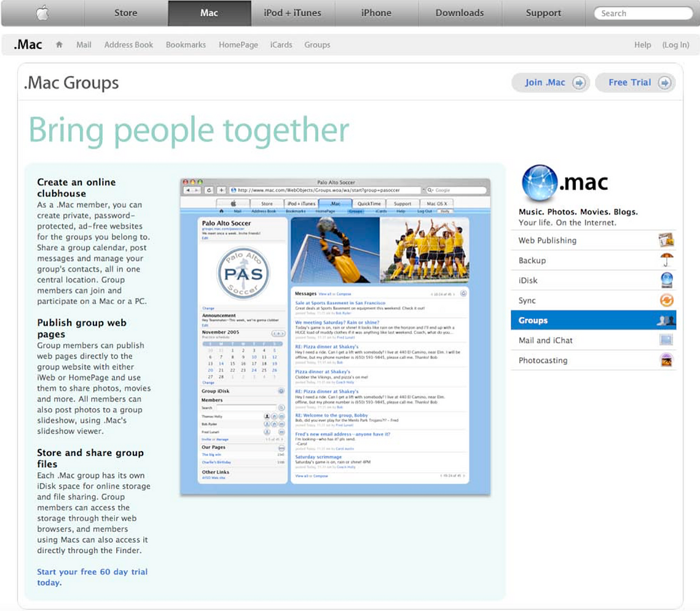Click the Help link
The image size is (700, 611).
coord(642,45)
